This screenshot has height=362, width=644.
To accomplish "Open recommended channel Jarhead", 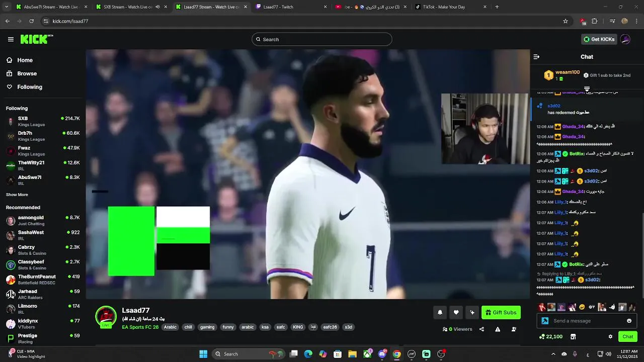I will coord(43,294).
